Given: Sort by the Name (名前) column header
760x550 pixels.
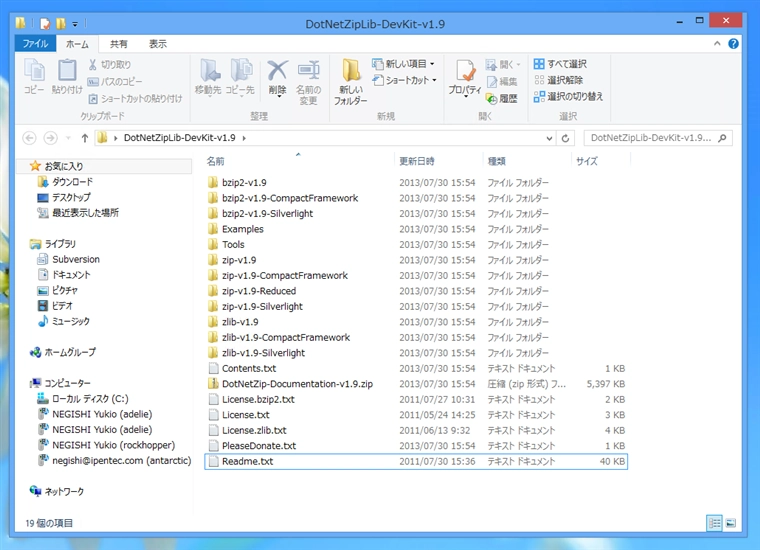Looking at the screenshot, I should (x=299, y=161).
